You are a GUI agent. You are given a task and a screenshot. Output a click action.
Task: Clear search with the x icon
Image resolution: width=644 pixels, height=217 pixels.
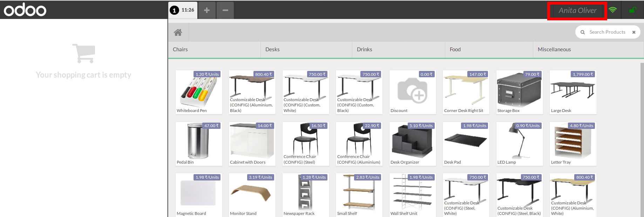click(x=634, y=32)
